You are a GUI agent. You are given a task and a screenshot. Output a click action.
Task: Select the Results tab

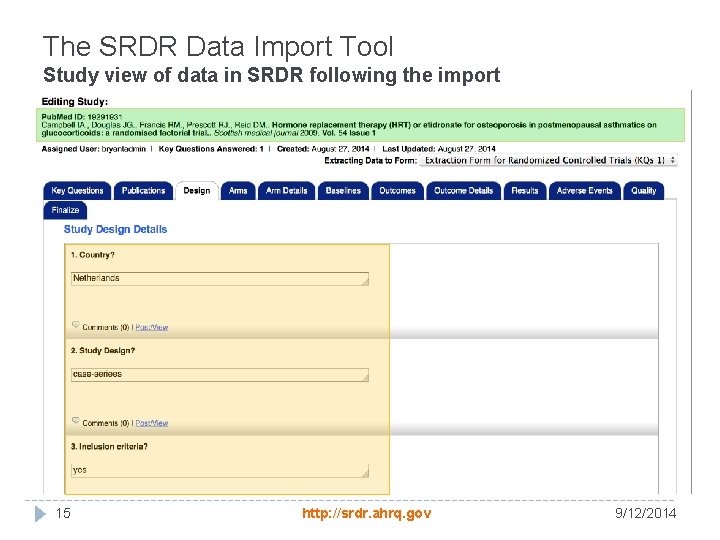pos(525,191)
